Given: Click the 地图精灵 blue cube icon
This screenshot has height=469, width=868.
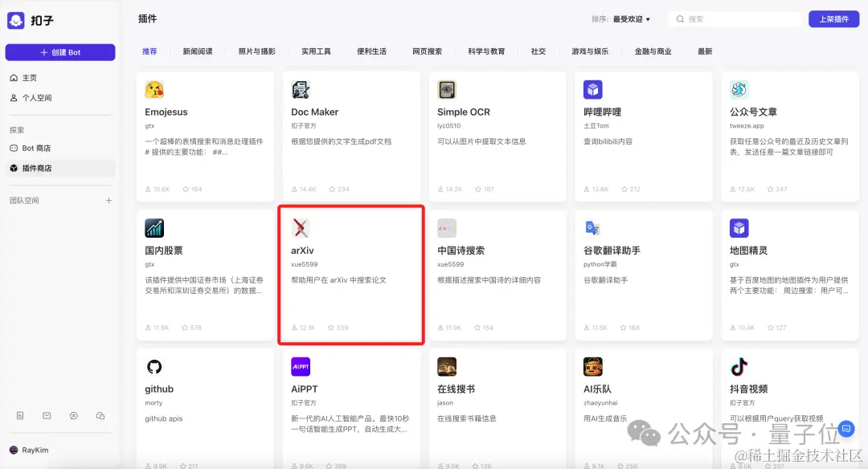Looking at the screenshot, I should tap(739, 228).
